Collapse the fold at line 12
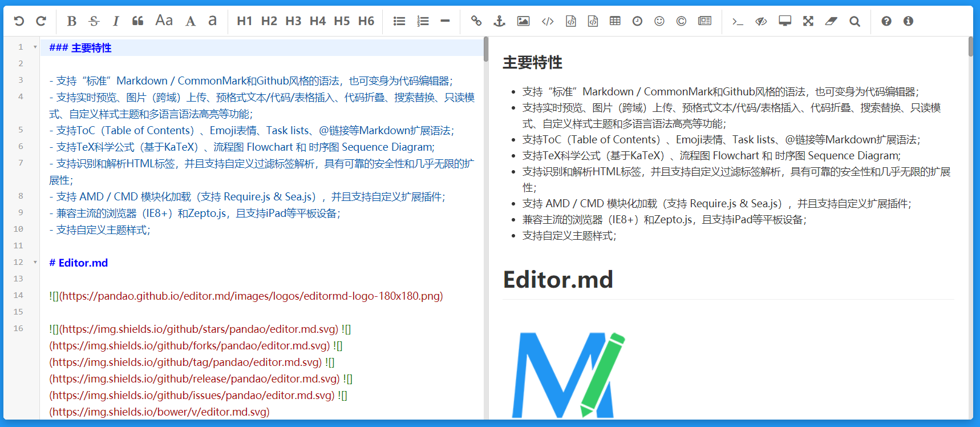The height and width of the screenshot is (427, 980). click(35, 263)
